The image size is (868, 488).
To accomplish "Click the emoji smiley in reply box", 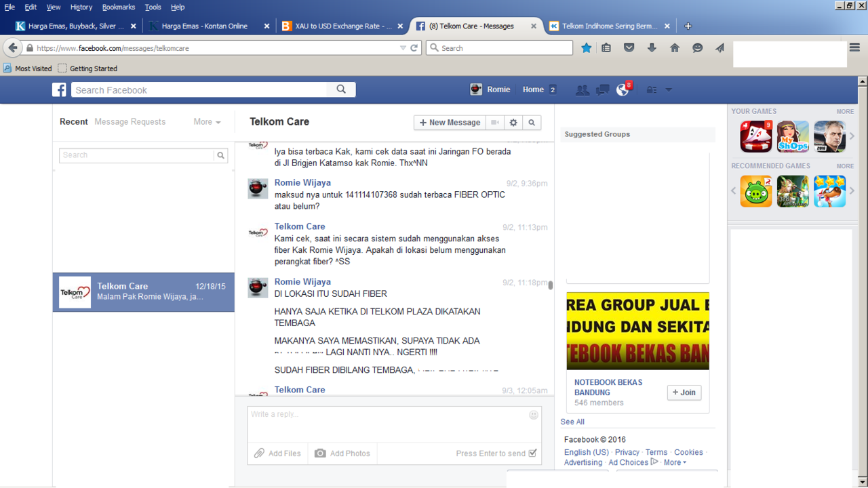I will tap(534, 414).
